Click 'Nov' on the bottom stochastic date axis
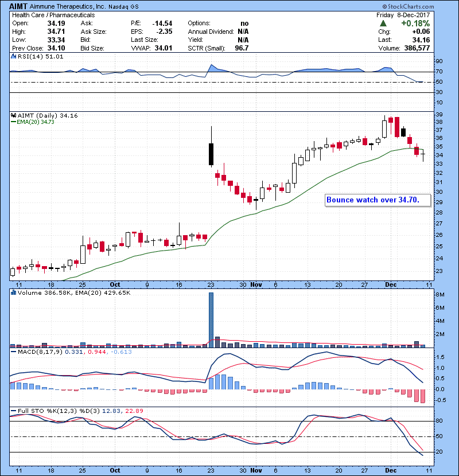 (x=256, y=470)
